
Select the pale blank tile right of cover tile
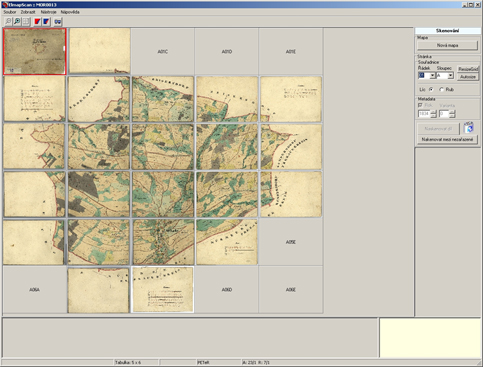click(99, 51)
